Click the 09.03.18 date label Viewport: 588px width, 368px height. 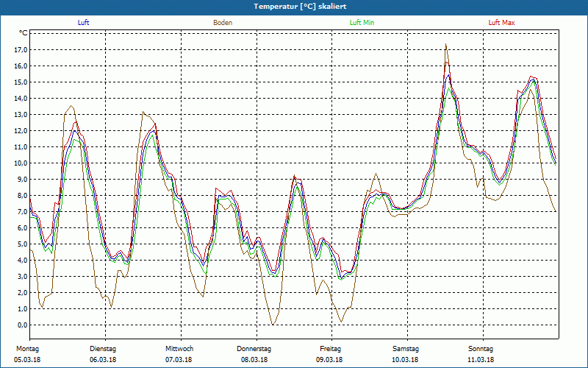[329, 360]
